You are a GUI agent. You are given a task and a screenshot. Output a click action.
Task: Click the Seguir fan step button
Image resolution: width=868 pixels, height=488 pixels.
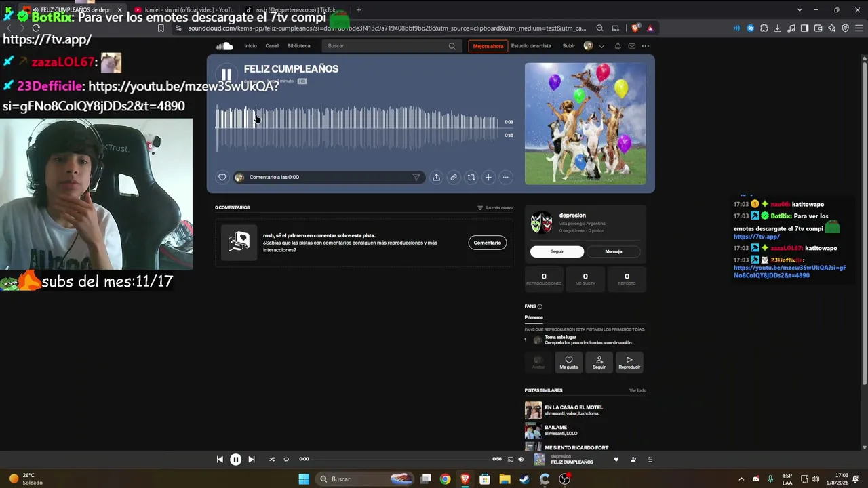(x=599, y=363)
